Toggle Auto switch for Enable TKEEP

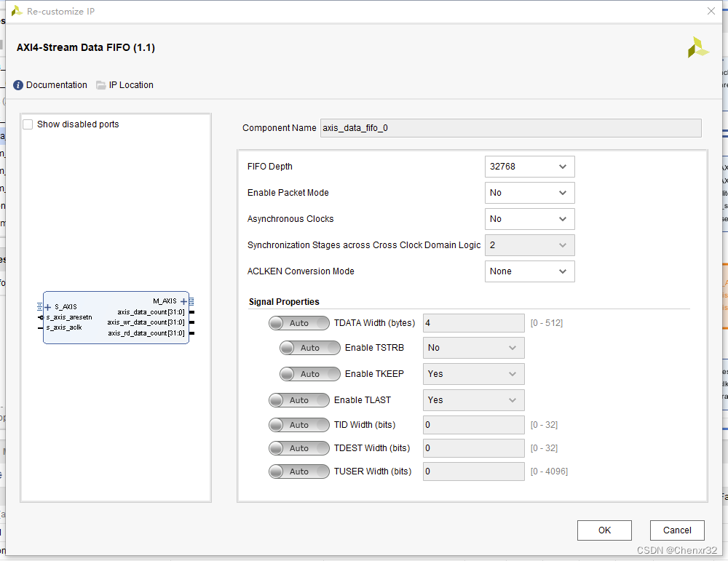(309, 374)
